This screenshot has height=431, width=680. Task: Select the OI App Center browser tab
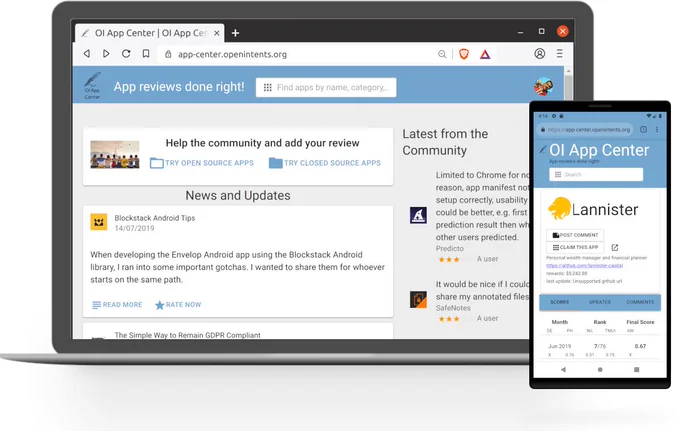[x=150, y=33]
